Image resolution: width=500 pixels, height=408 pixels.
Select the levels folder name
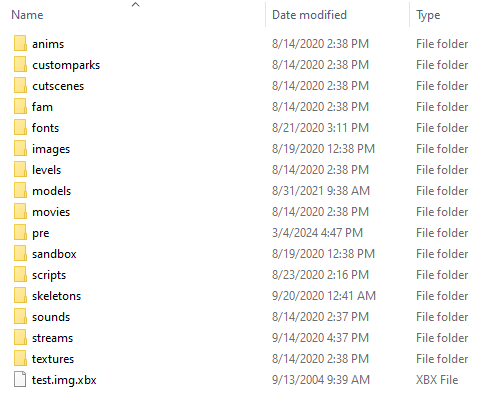(x=46, y=170)
